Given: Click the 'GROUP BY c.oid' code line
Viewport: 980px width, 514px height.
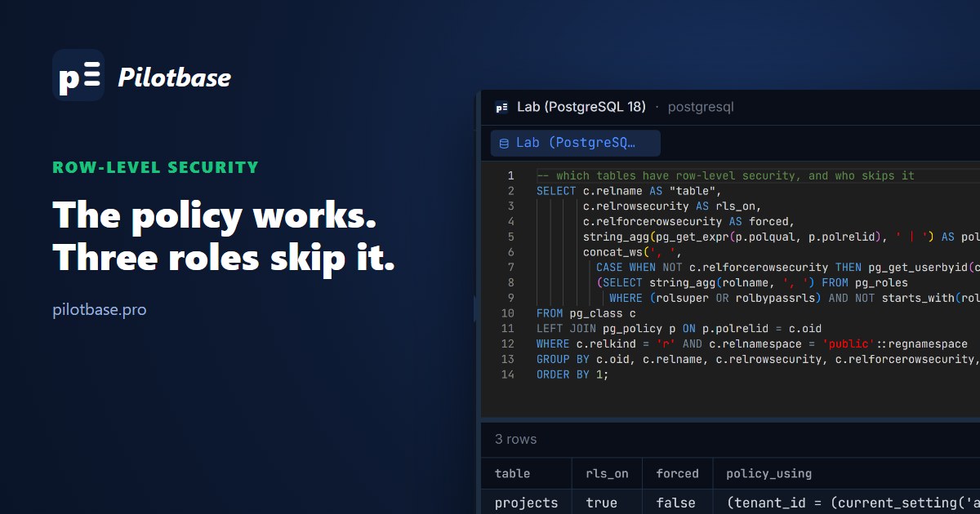Looking at the screenshot, I should tap(758, 359).
